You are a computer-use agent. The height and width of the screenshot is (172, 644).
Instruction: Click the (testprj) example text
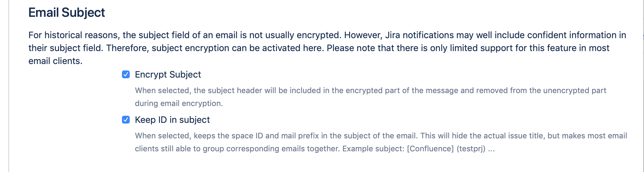(x=471, y=149)
